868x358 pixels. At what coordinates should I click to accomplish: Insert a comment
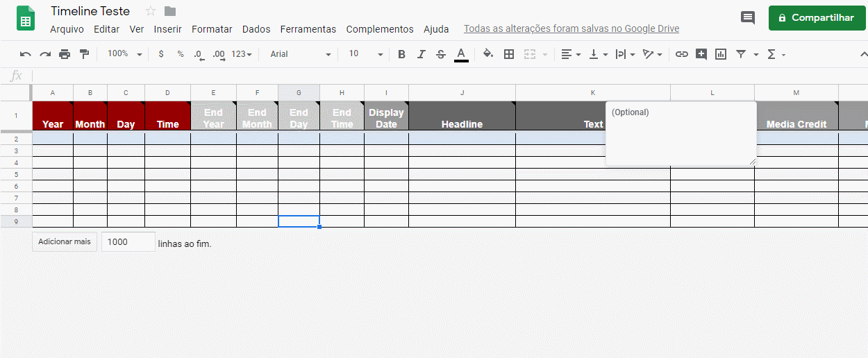pyautogui.click(x=701, y=54)
